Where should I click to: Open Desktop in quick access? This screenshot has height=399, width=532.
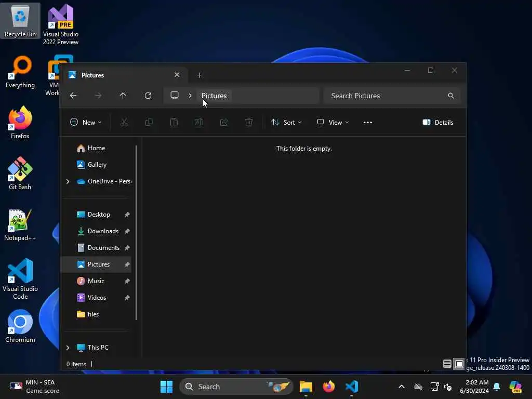click(x=96, y=215)
